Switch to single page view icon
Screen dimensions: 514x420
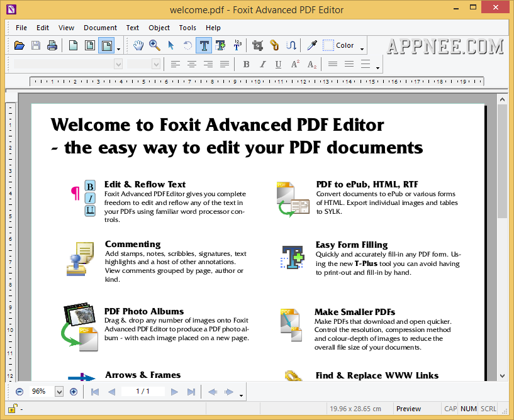pos(74,45)
